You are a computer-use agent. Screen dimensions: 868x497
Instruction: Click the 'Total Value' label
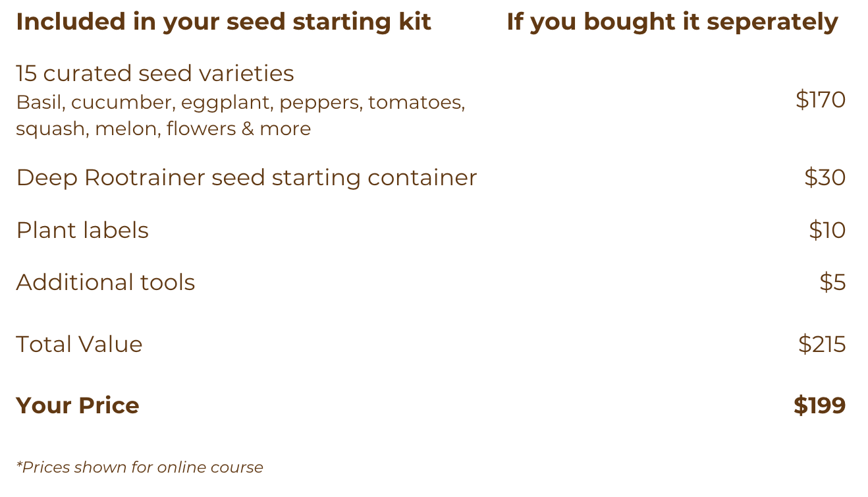coord(79,344)
